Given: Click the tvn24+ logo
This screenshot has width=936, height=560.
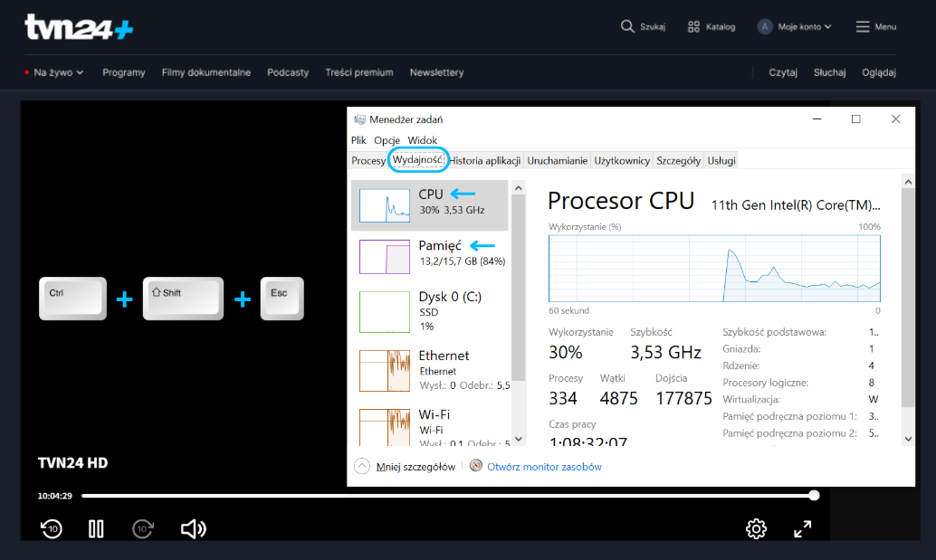Looking at the screenshot, I should click(79, 27).
